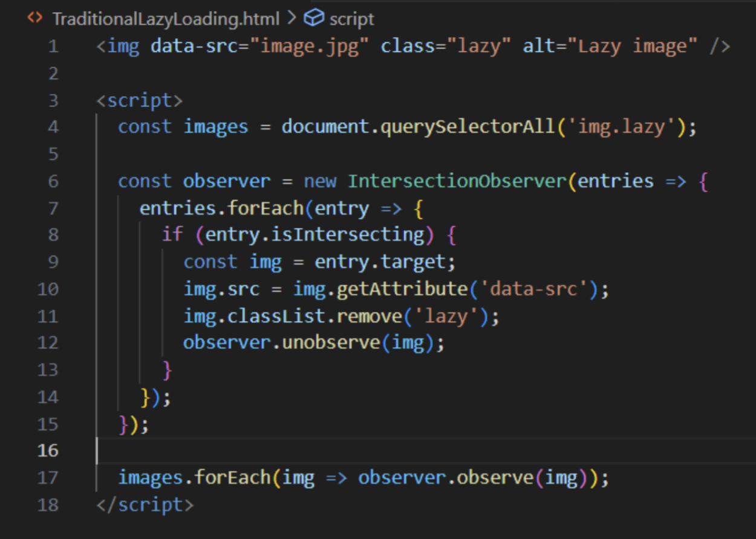Click line number 18 in gutter
The image size is (756, 539).
(x=48, y=505)
